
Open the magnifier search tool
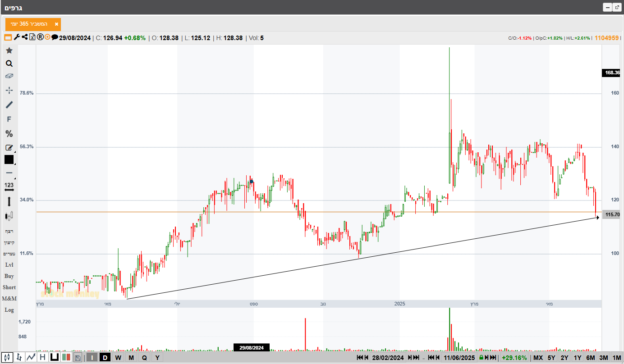tap(9, 64)
